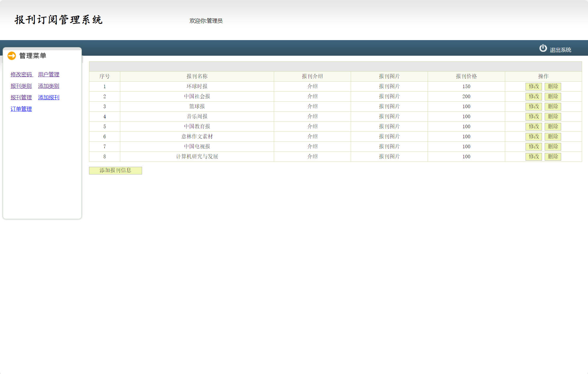Delete the 音乐周报 entry
Screen dimensions: 588x374
coord(553,116)
